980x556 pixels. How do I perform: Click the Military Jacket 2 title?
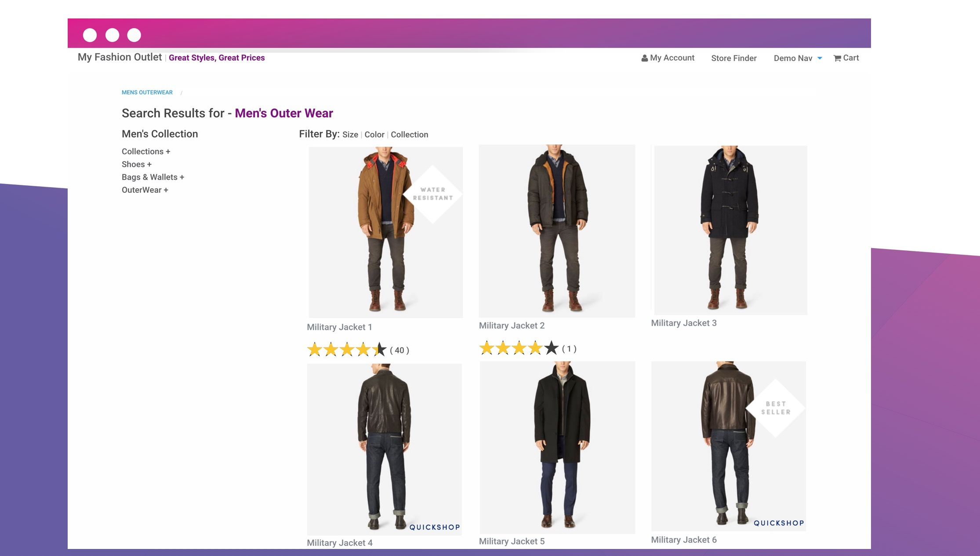tap(512, 325)
